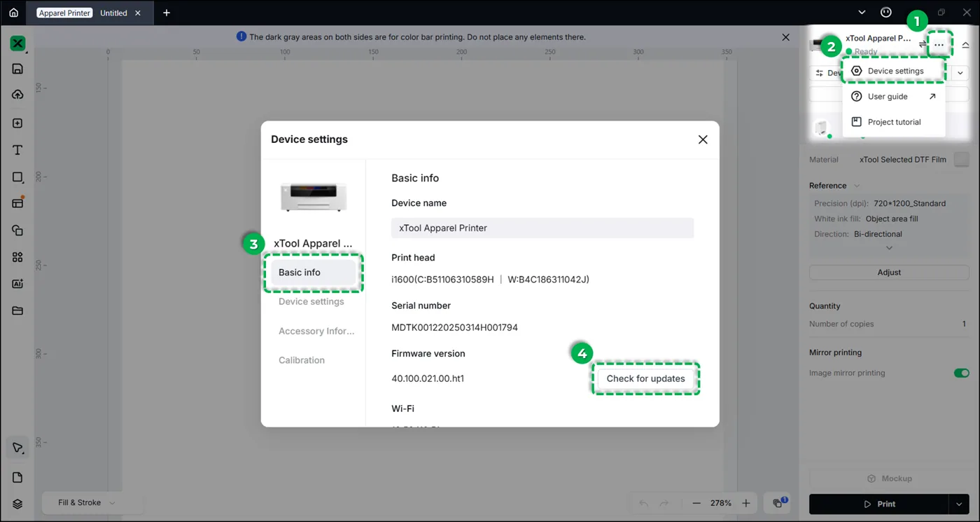
Task: Collapse the device panel caret
Action: click(965, 46)
